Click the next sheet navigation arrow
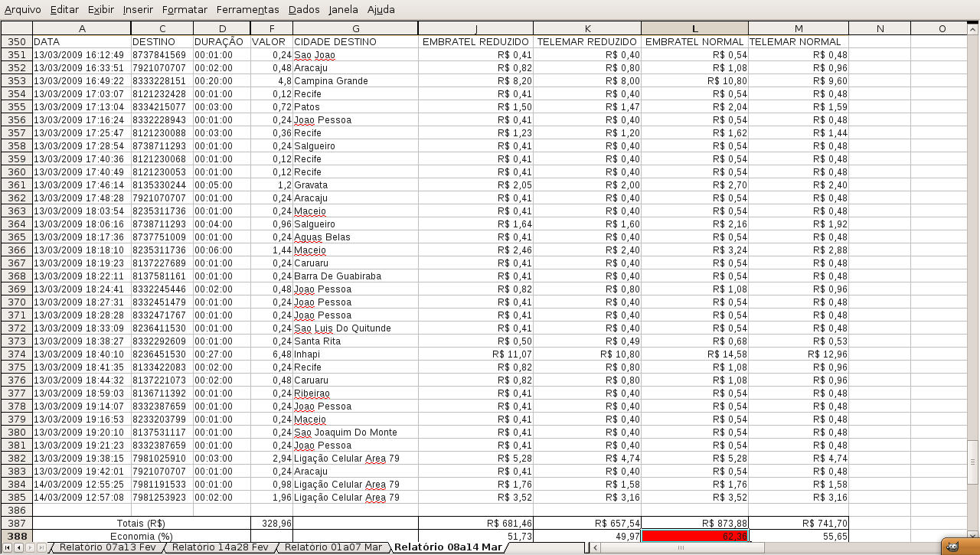 [x=30, y=547]
